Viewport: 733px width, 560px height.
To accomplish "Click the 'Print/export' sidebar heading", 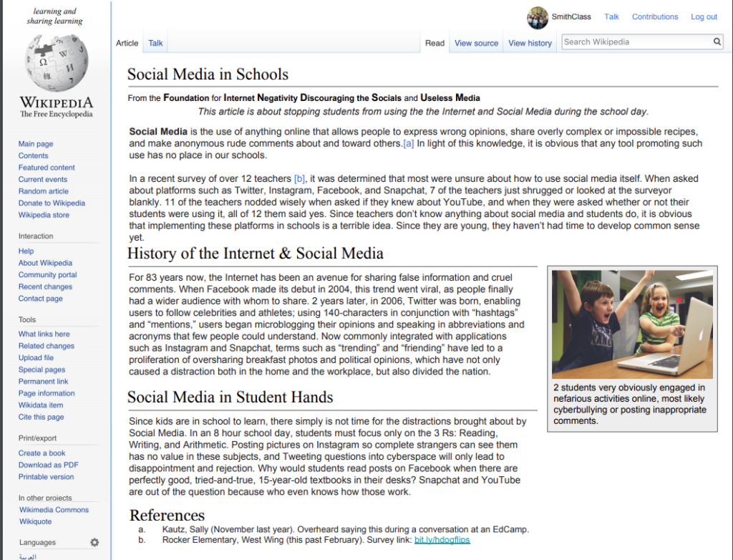I will [x=37, y=438].
